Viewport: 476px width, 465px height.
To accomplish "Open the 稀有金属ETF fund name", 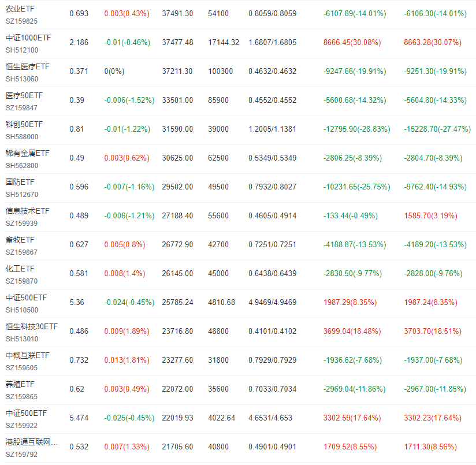I will tap(27, 153).
